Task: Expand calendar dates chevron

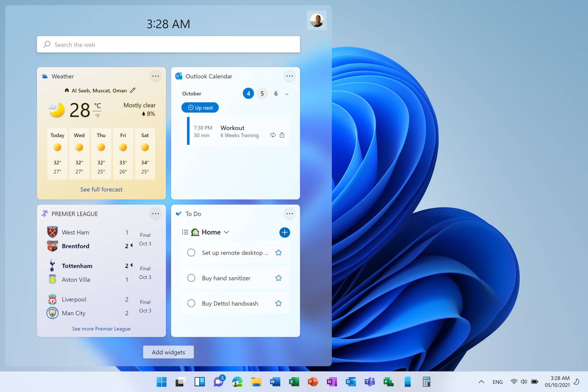Action: coord(287,94)
